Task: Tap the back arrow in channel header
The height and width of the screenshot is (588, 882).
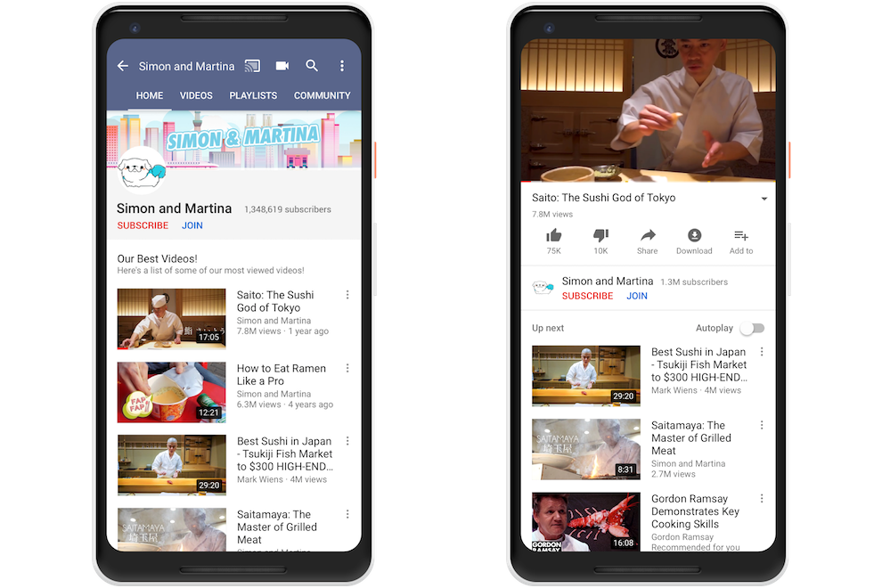Action: tap(123, 66)
